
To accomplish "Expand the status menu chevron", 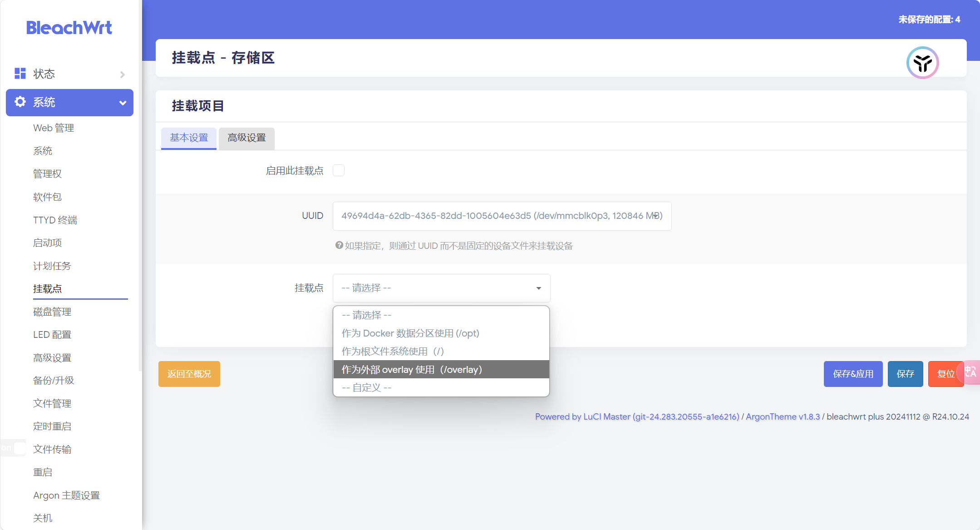I will pos(122,74).
